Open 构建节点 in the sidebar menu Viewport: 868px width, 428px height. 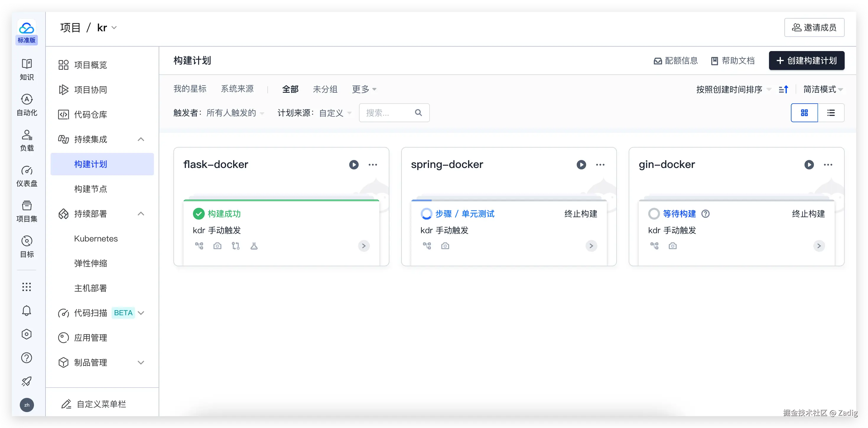click(90, 189)
